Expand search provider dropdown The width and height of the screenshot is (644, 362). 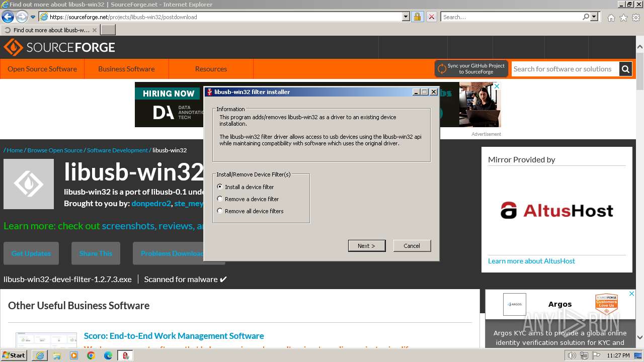coord(595,17)
